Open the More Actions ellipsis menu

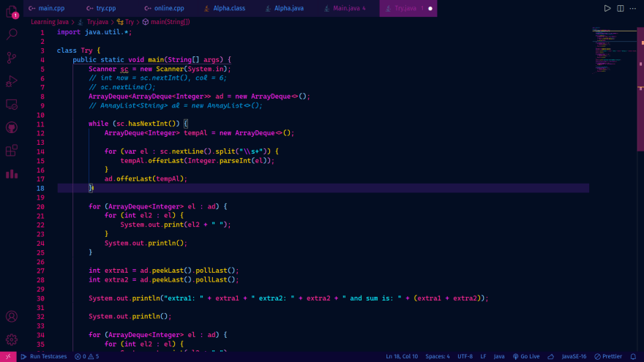[x=633, y=8]
